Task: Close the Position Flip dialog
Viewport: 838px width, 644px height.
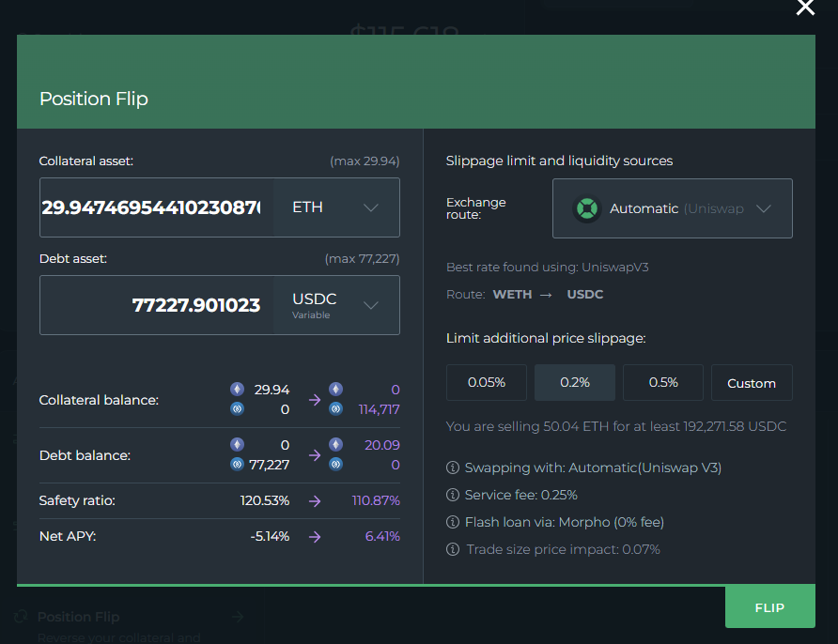Action: [x=805, y=8]
